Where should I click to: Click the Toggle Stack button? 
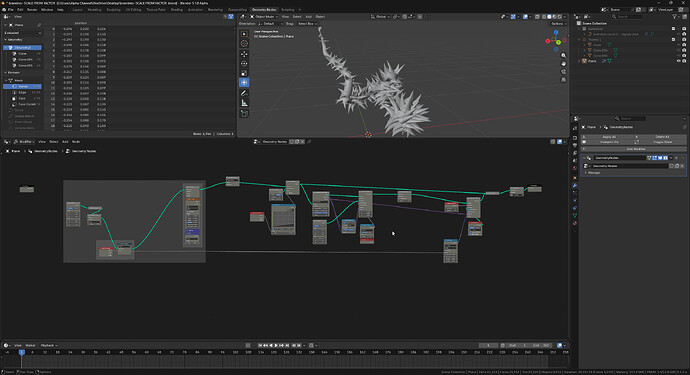pyautogui.click(x=662, y=142)
